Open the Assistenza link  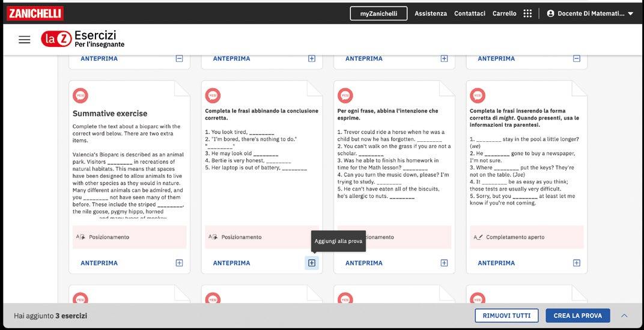coord(430,14)
